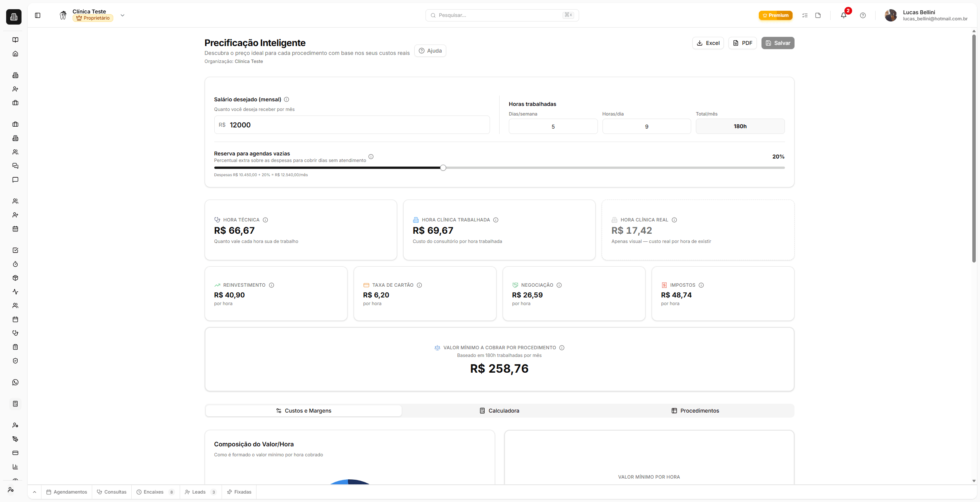Click the Salário desejado input field
The width and height of the screenshot is (980, 502).
[352, 124]
